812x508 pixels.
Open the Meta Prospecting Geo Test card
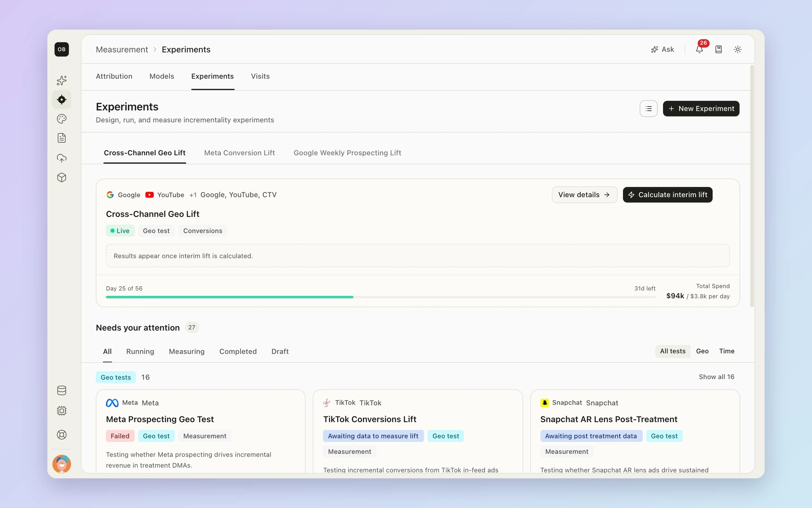(200, 431)
